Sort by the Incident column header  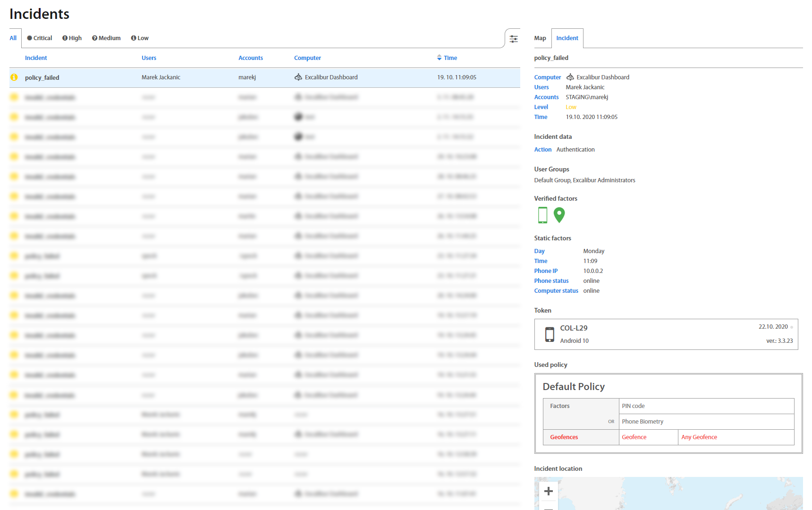36,58
